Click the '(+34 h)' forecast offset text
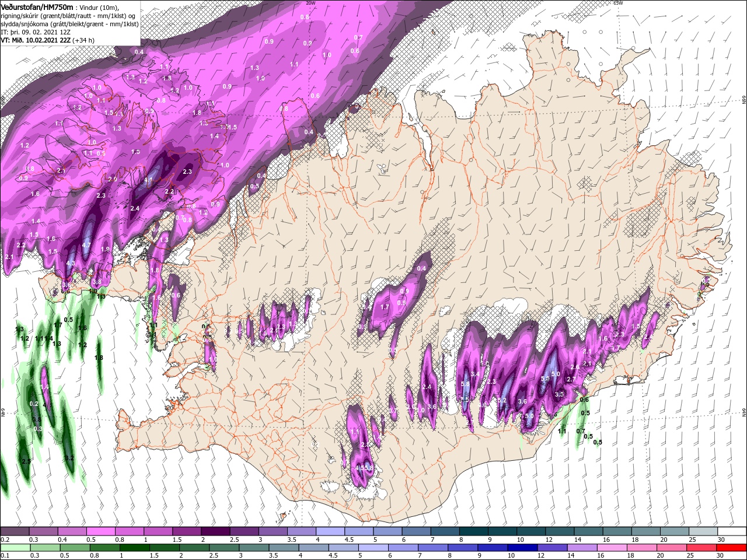Image resolution: width=747 pixels, height=560 pixels. pos(83,40)
